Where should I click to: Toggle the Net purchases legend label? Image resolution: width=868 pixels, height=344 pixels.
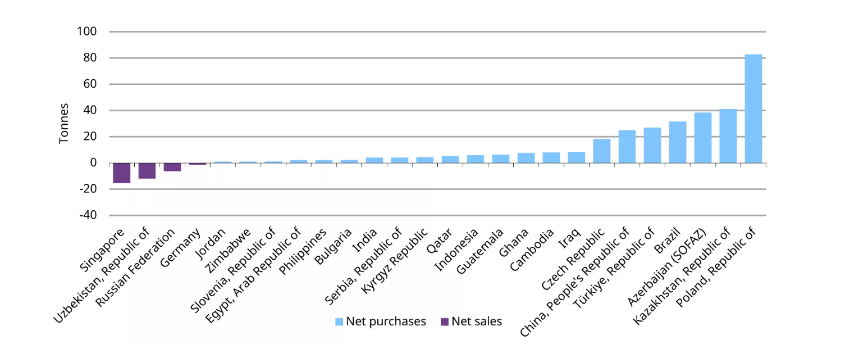pos(386,322)
